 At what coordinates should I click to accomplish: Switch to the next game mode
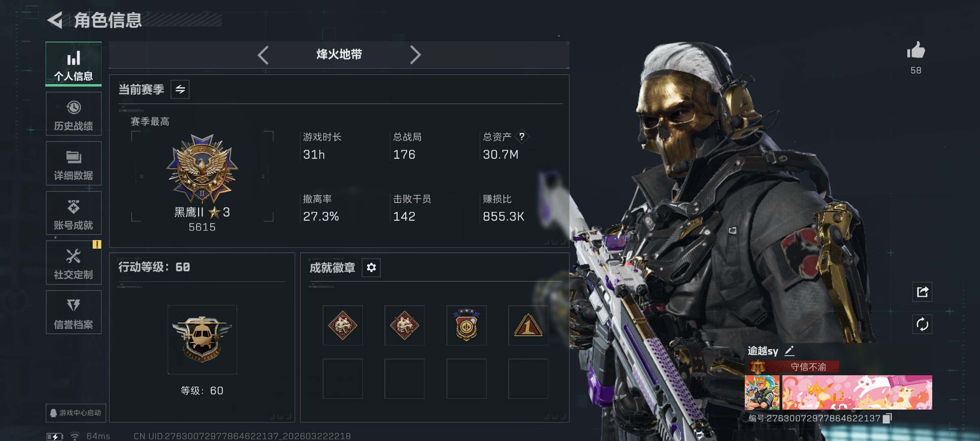(415, 55)
